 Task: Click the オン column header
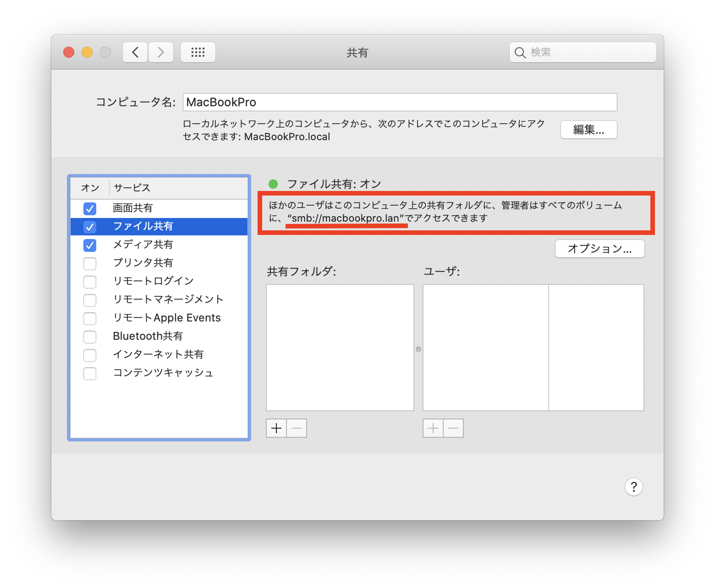point(90,188)
